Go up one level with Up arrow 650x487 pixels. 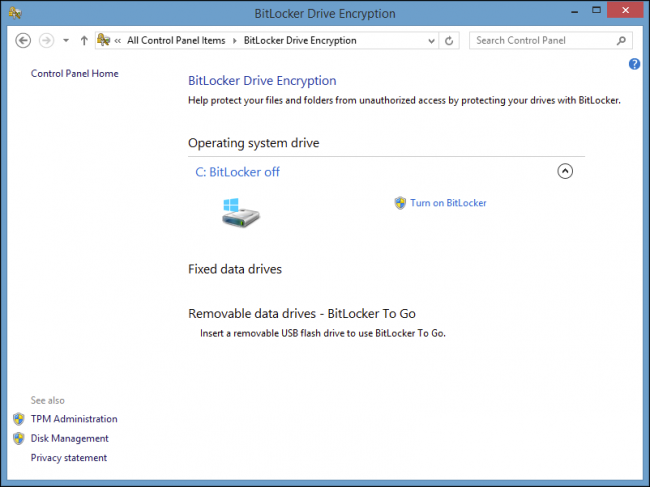pos(84,41)
